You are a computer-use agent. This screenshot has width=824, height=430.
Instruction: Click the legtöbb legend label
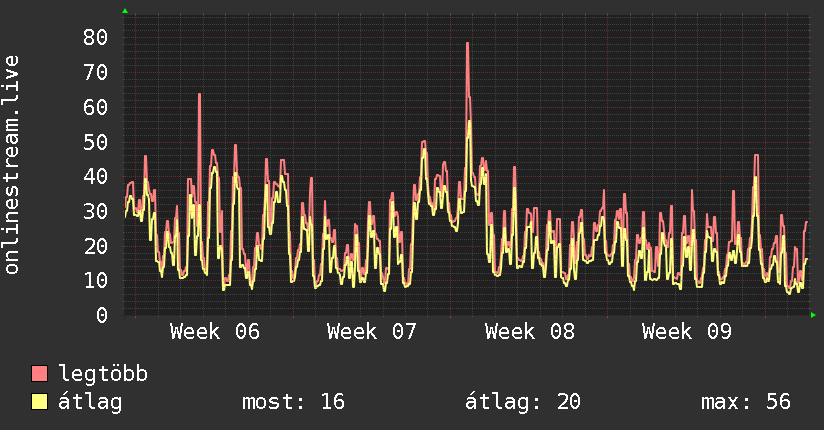click(103, 374)
